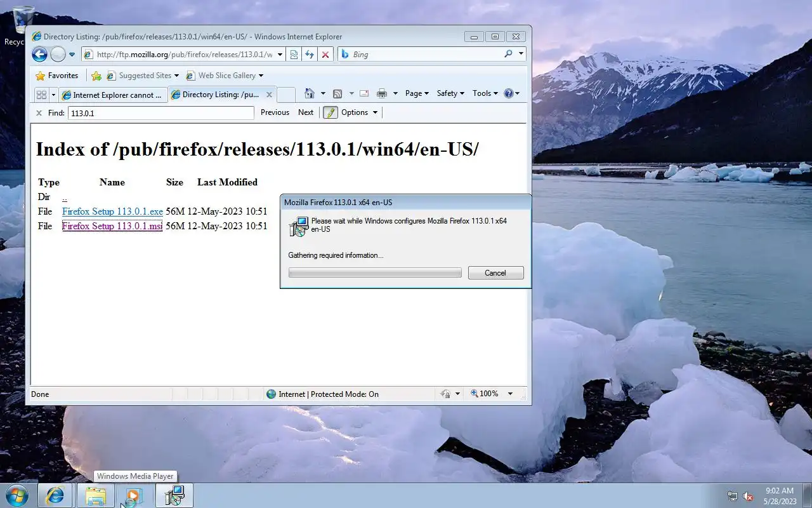Image resolution: width=812 pixels, height=508 pixels.
Task: Close the Find bar
Action: (x=39, y=113)
